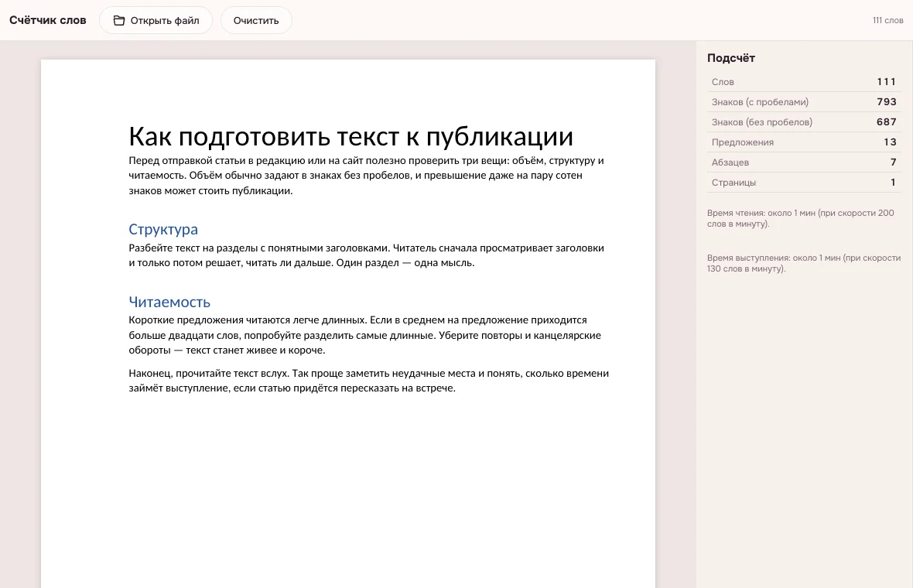Click the Время выступления note
The height and width of the screenshot is (588, 913).
[x=804, y=263]
